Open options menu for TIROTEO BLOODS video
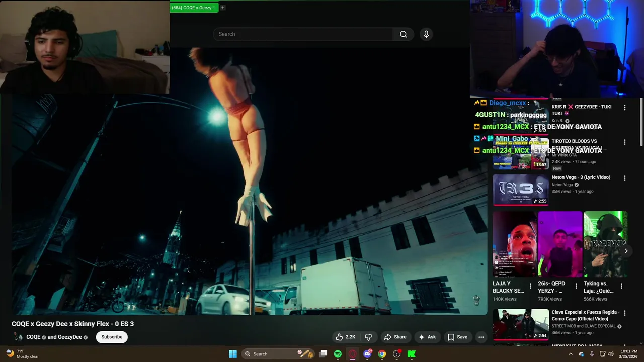This screenshot has height=362, width=644. (625, 142)
